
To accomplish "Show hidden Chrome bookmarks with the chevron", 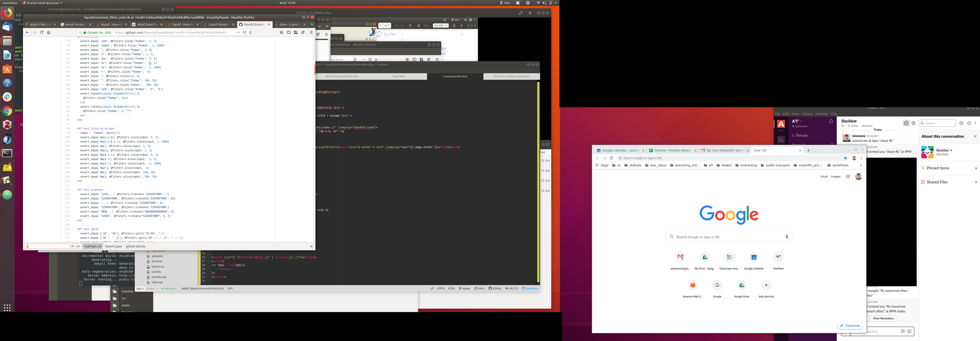I will coord(861,165).
